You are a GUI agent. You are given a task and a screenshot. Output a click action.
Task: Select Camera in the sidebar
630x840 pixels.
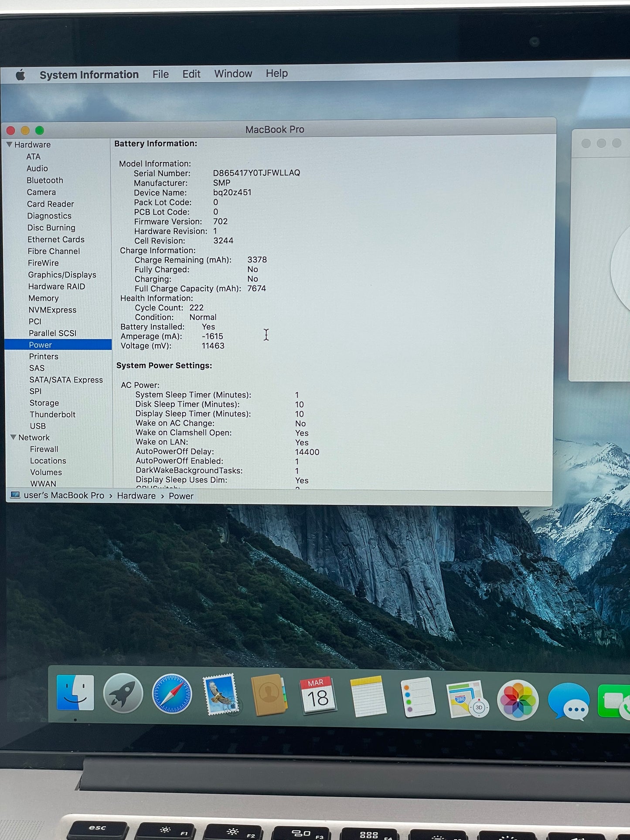41,192
